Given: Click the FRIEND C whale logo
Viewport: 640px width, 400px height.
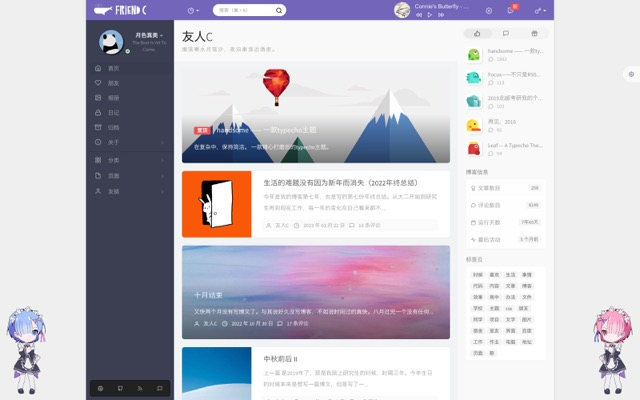Looking at the screenshot, I should (x=121, y=10).
